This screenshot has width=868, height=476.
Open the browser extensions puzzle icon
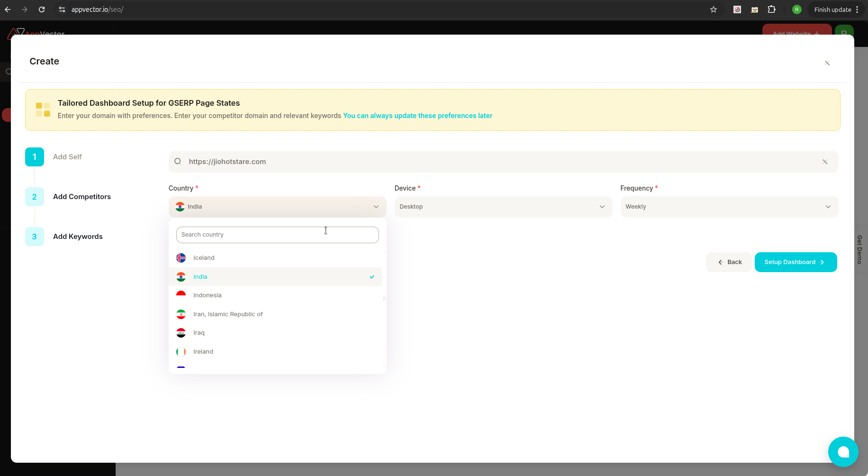[772, 9]
